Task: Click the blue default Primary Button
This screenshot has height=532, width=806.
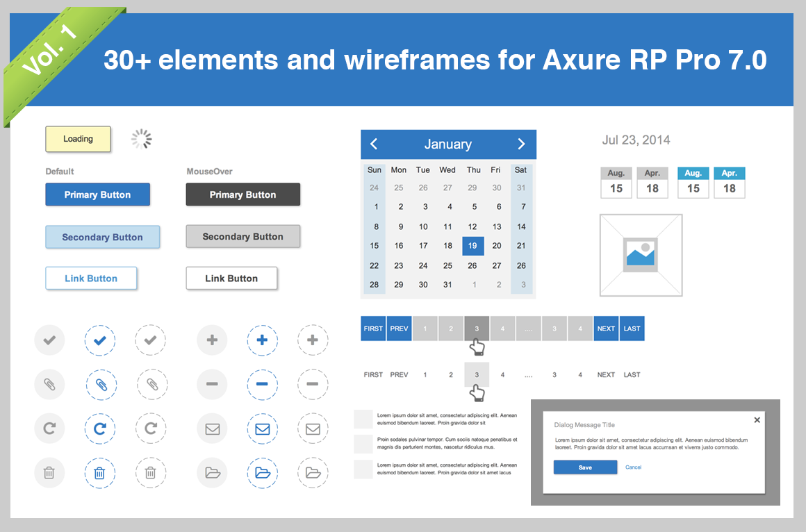Action: coord(97,195)
